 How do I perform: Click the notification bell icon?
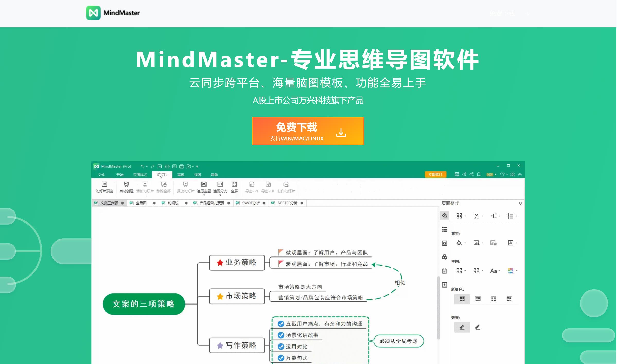coord(479,174)
